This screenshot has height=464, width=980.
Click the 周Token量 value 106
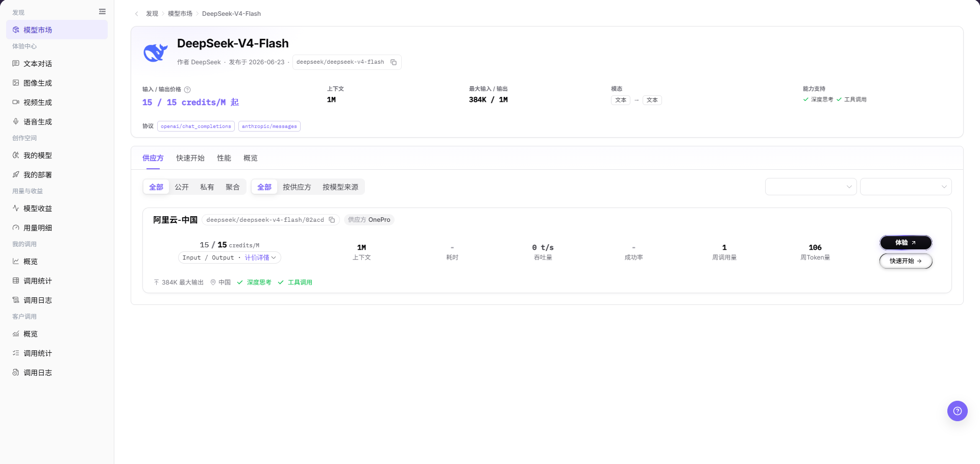click(815, 247)
